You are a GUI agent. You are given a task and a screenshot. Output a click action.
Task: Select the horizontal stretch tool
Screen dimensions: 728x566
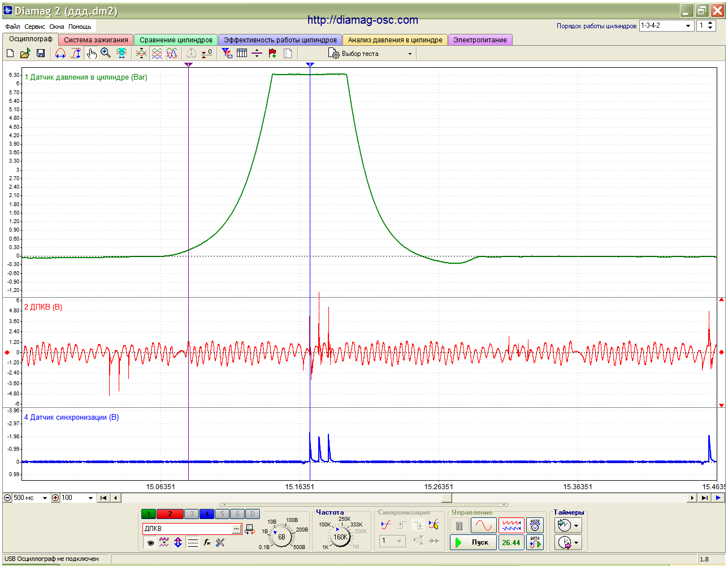point(60,53)
